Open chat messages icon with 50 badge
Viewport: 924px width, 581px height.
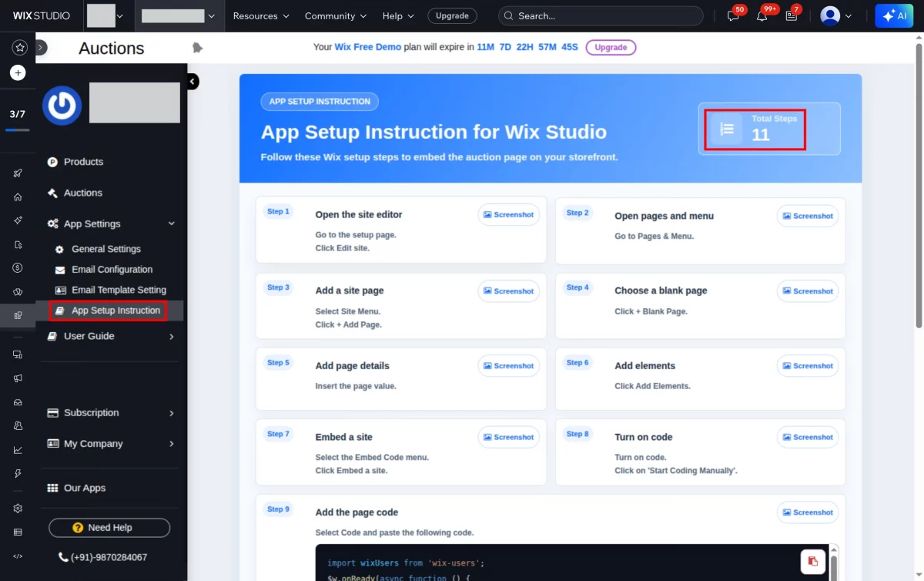(x=733, y=15)
